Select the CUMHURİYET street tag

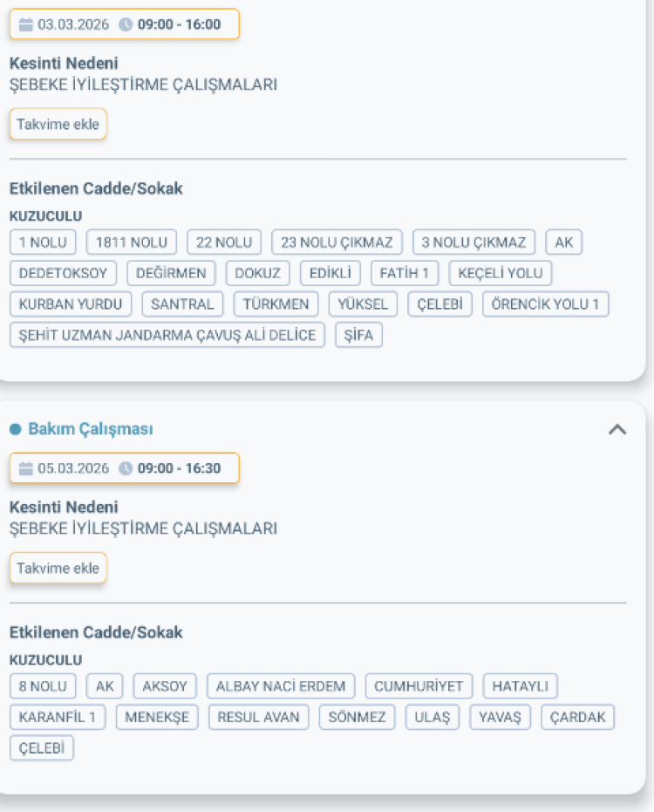click(x=419, y=686)
